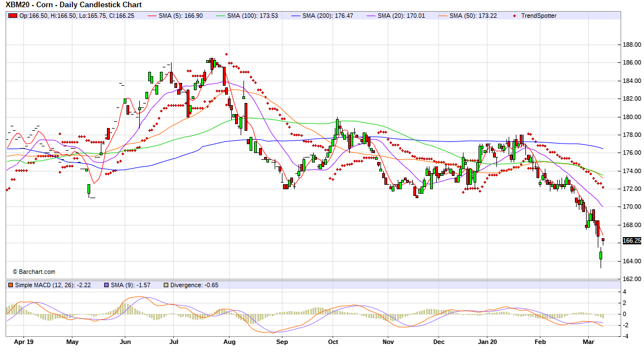Image resolution: width=644 pixels, height=359 pixels.
Task: Select the Jan 20 date axis label
Action: (487, 342)
